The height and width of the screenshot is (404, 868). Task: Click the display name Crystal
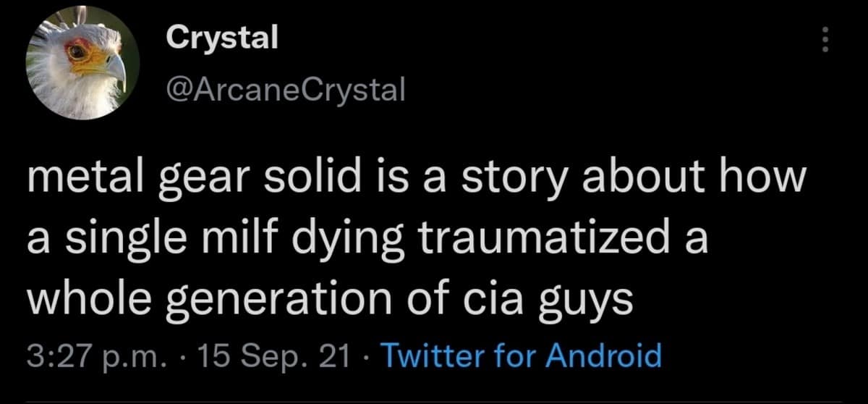coord(221,39)
